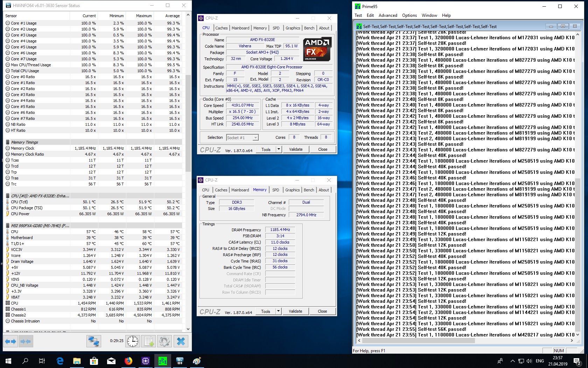The width and height of the screenshot is (588, 368).
Task: Start sensor logging with sheet-plus icon
Action: (149, 341)
